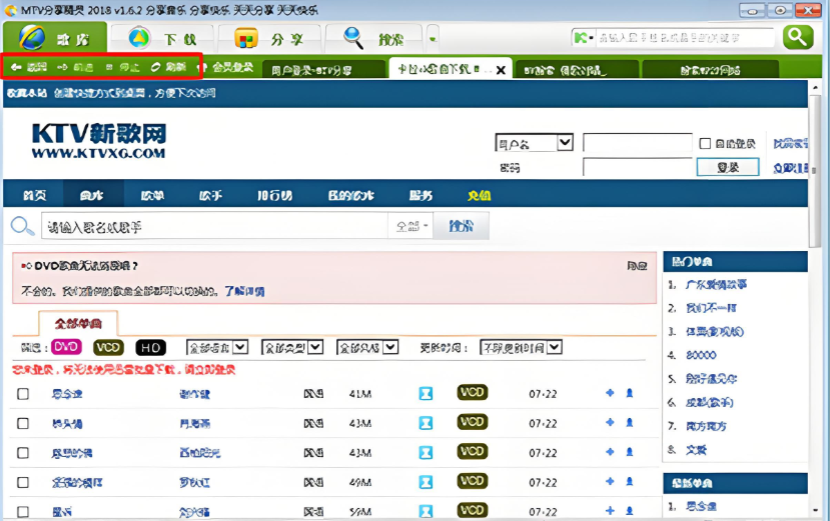Click the page vertical scrollbar down arrow
This screenshot has height=521, width=830.
(x=815, y=510)
